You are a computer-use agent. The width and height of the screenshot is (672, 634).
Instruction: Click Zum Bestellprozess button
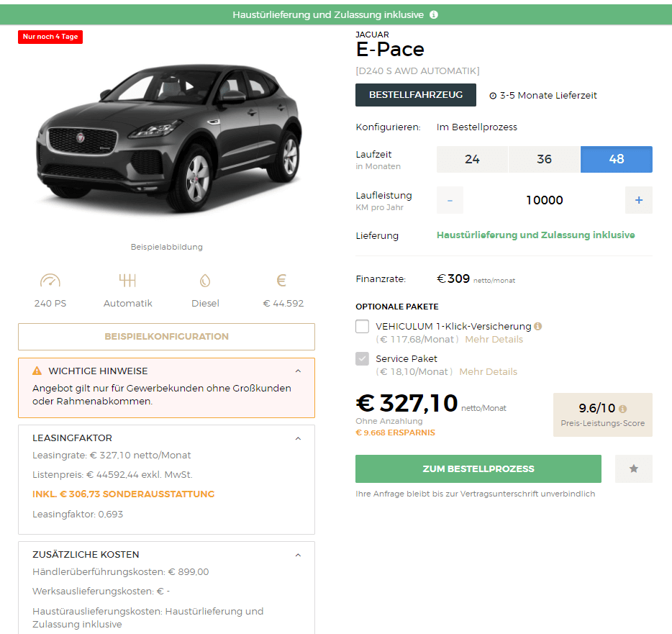tap(478, 468)
